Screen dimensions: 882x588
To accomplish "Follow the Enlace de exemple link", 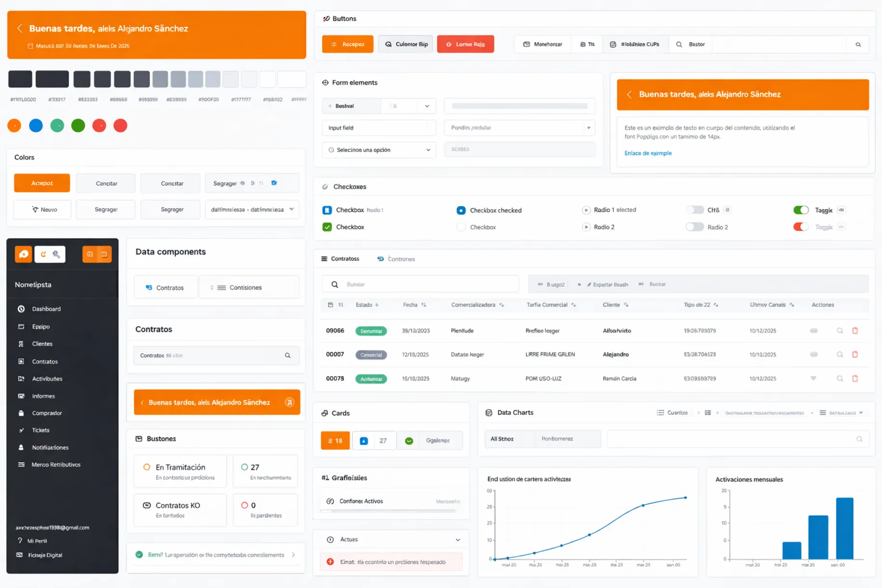I will [648, 153].
